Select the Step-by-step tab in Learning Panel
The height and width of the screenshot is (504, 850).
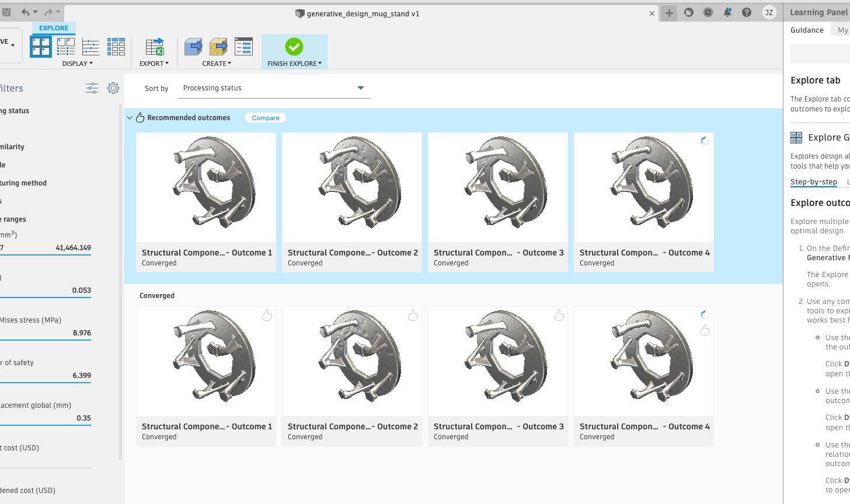tap(814, 182)
